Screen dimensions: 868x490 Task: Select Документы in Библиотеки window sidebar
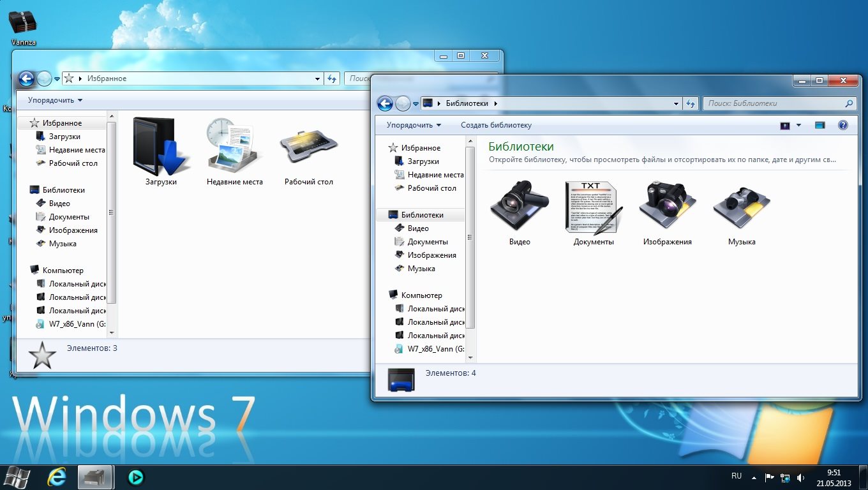(x=428, y=242)
